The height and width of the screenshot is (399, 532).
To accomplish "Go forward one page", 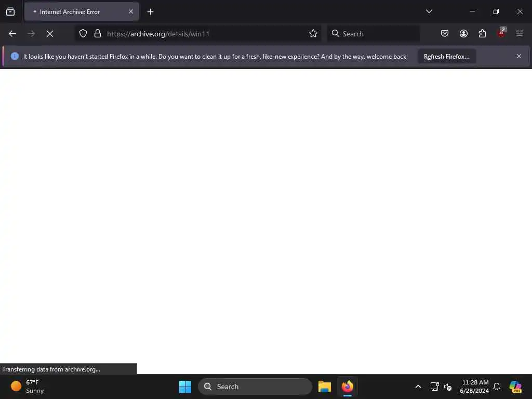I will [31, 34].
